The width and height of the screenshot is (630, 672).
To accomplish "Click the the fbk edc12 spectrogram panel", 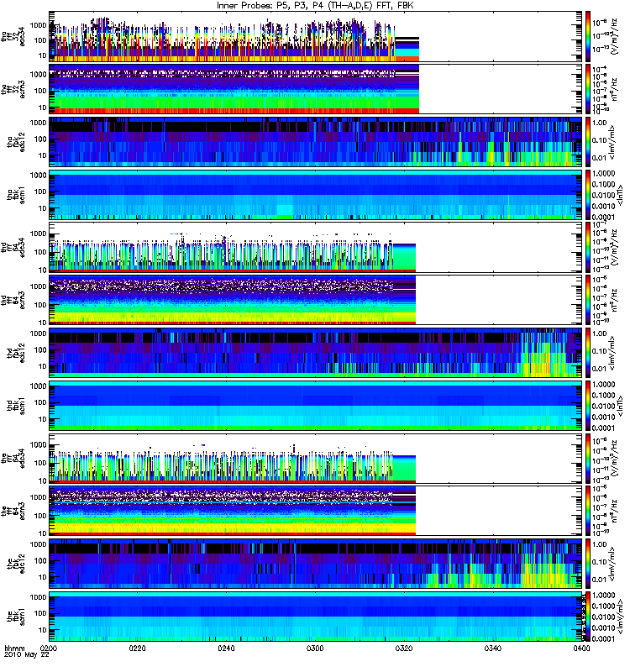I will click(316, 564).
